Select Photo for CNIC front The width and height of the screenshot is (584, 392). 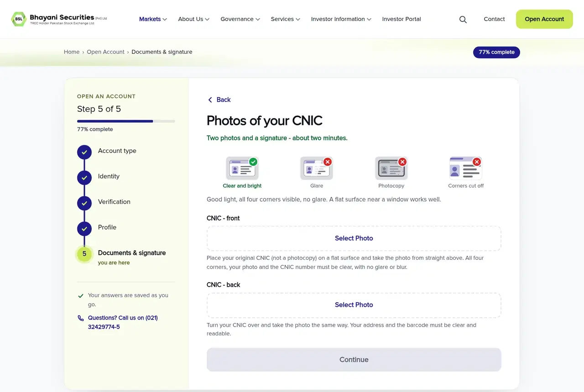tap(354, 238)
